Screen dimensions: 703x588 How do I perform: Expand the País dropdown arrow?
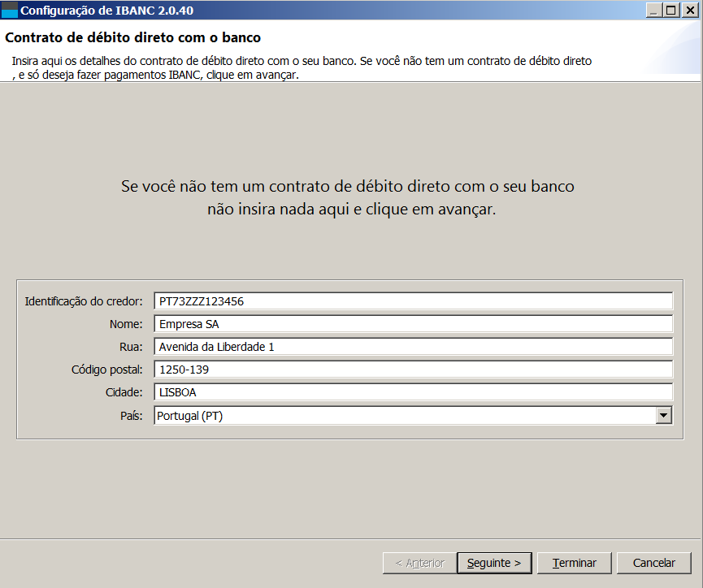pos(664,416)
